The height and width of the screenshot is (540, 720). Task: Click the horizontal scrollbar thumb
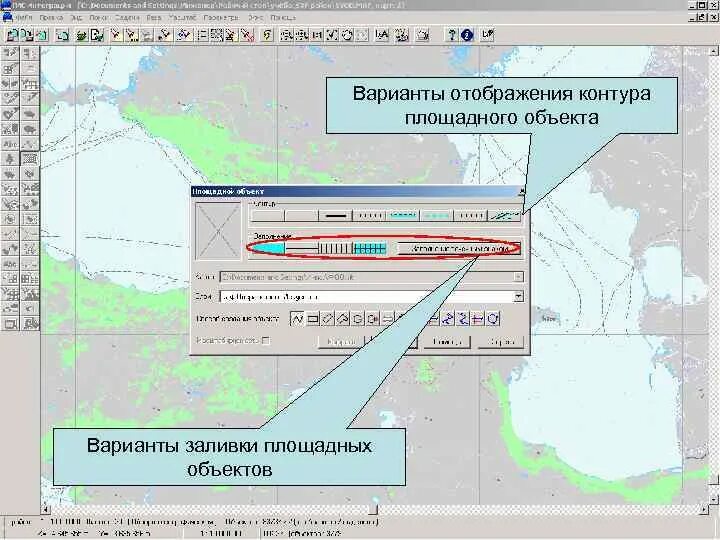[x=373, y=509]
